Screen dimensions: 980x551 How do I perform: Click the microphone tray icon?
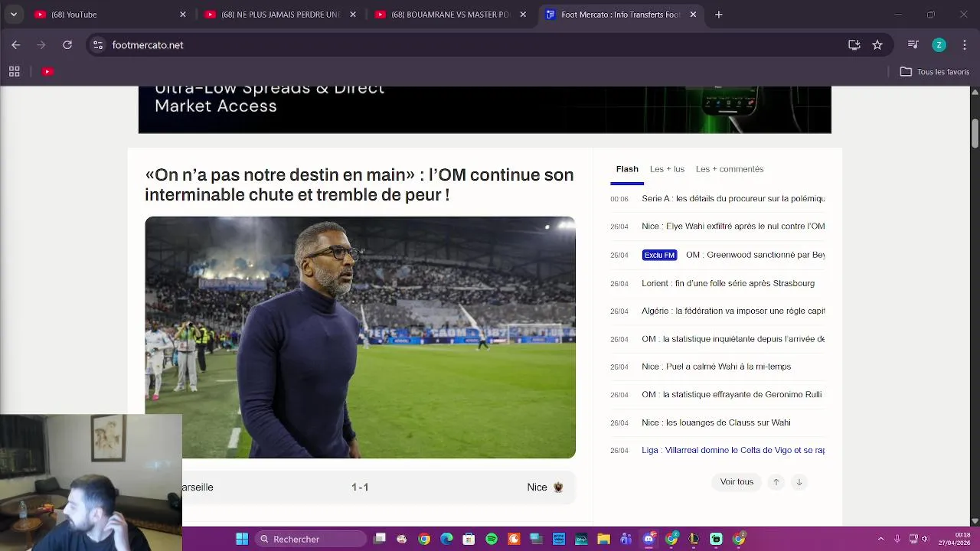click(897, 540)
